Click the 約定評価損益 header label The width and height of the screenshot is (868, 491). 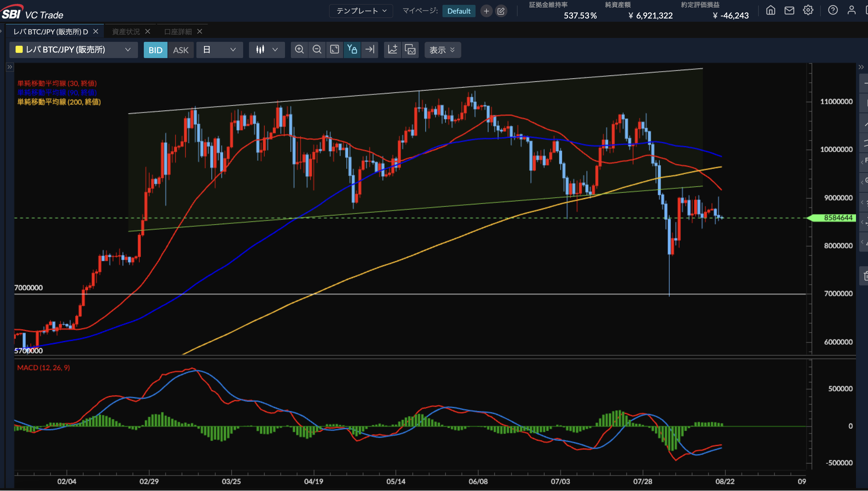pyautogui.click(x=700, y=5)
